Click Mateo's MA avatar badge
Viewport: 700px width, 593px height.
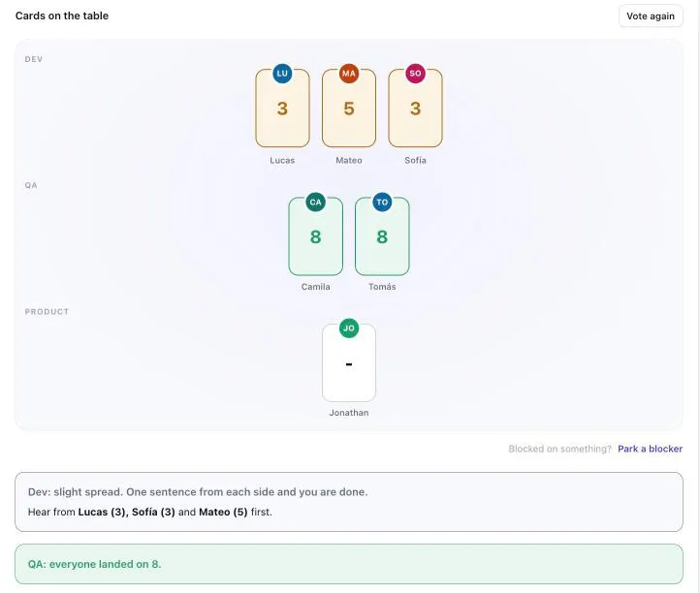349,74
